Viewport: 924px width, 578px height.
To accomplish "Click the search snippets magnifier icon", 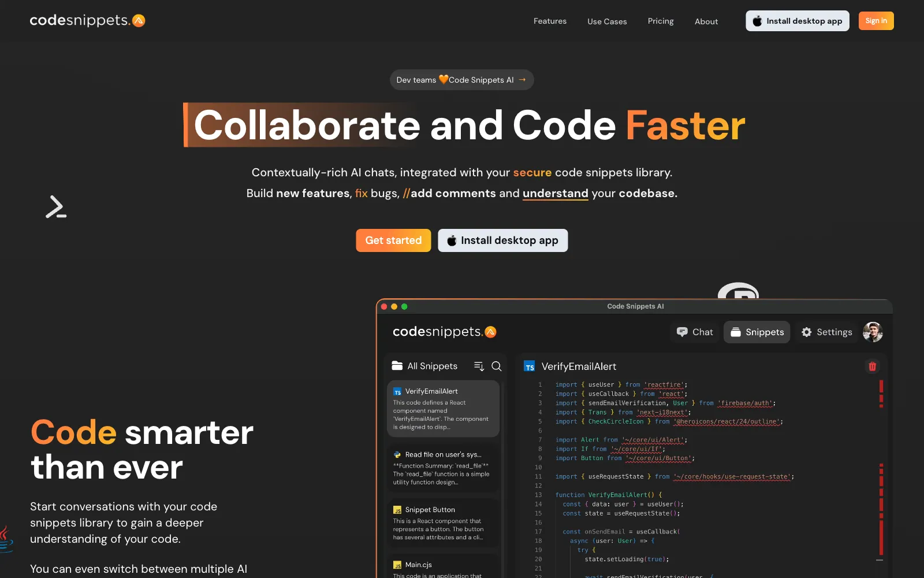I will (496, 366).
